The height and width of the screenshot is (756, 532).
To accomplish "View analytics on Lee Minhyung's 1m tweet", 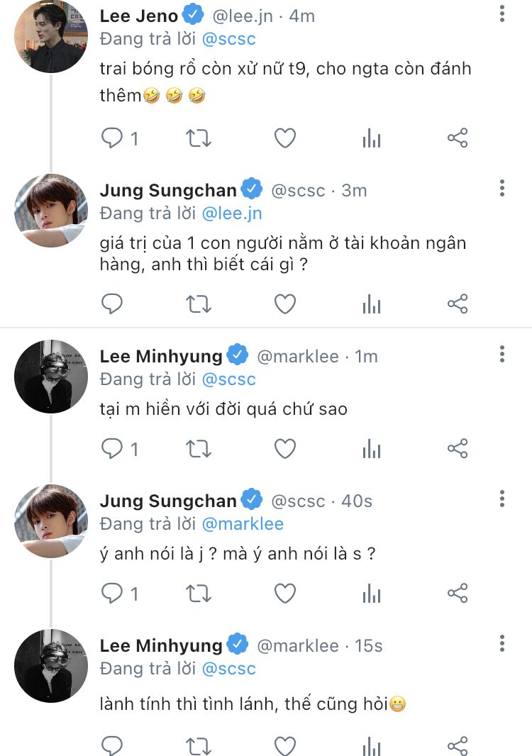I will (x=372, y=449).
